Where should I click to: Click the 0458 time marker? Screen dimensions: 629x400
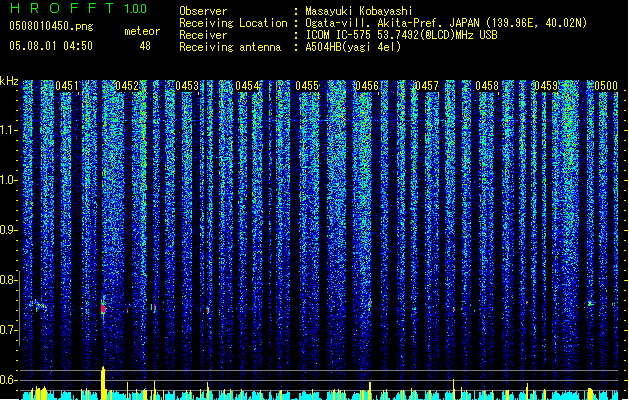(x=487, y=86)
